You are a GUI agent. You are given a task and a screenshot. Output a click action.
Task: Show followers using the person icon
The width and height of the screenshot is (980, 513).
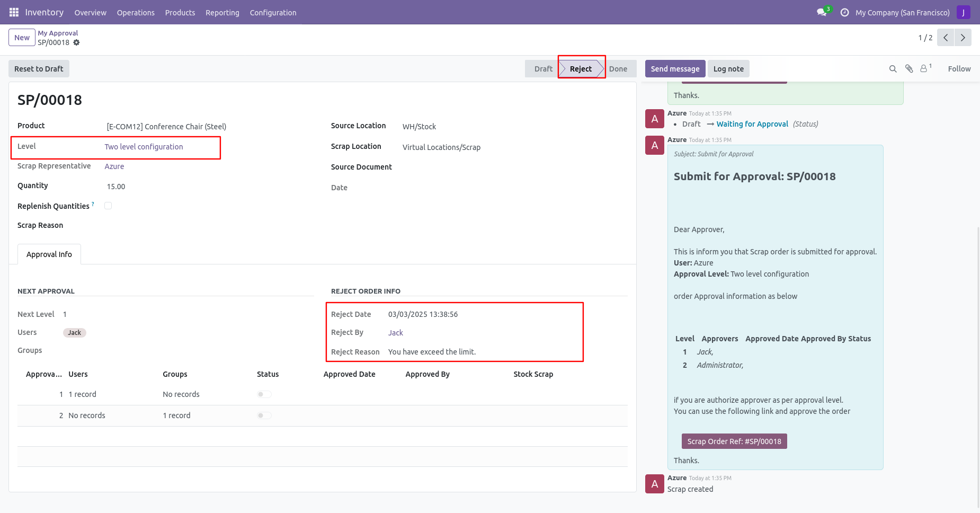pos(924,69)
